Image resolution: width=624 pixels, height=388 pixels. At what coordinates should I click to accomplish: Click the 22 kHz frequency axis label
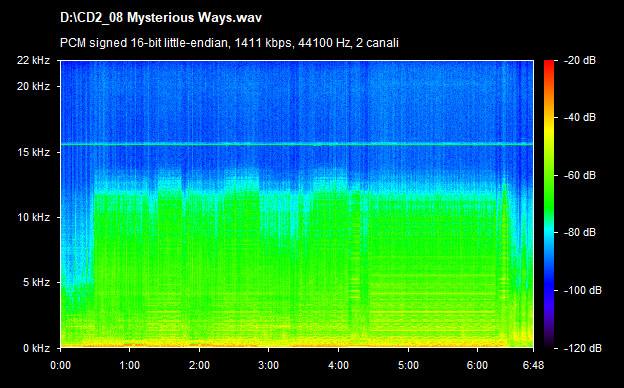point(33,60)
